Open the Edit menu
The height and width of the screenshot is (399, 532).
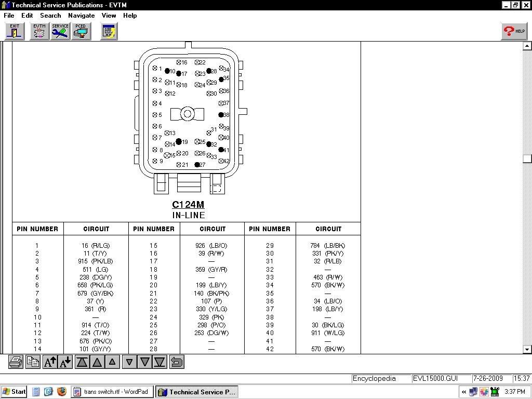(x=27, y=16)
